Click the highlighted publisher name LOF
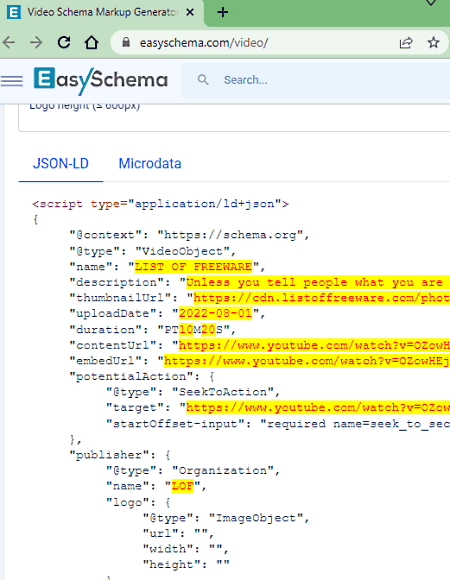This screenshot has height=580, width=450. tap(182, 486)
